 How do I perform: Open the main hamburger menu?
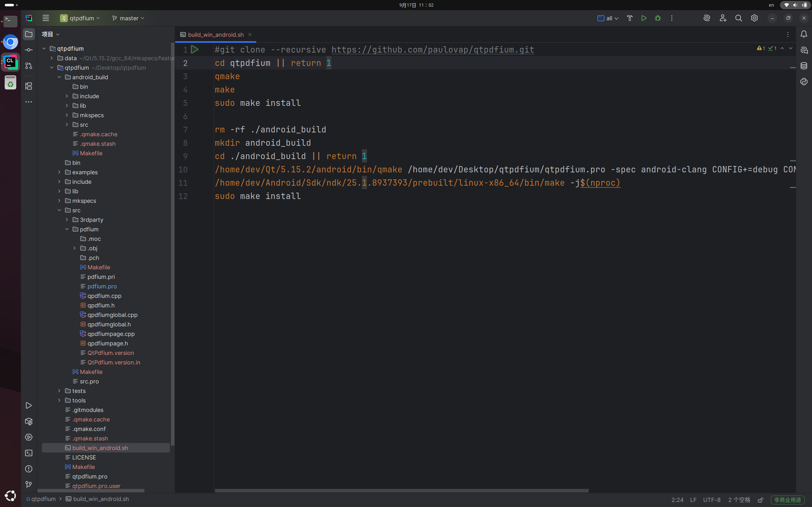point(46,18)
